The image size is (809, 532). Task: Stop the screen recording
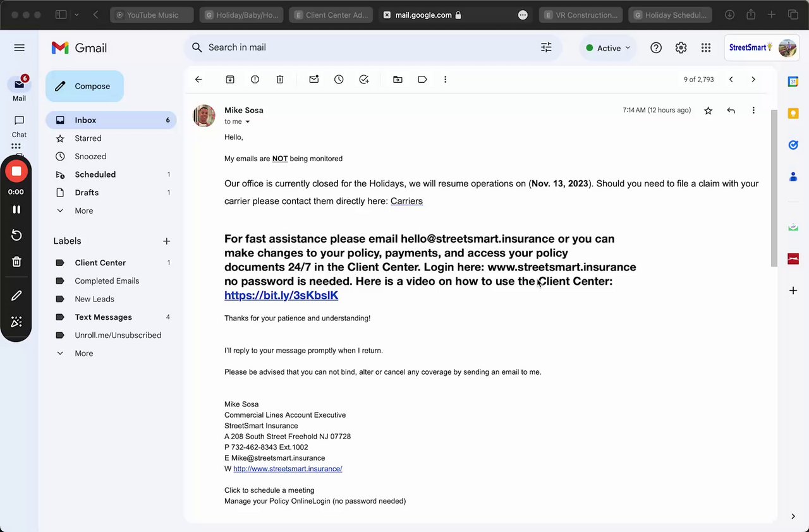click(x=16, y=171)
